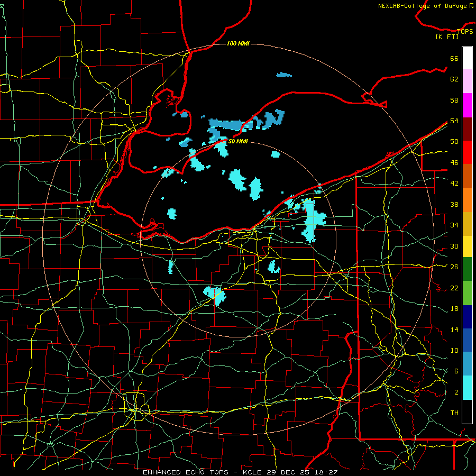Image resolution: width=476 pixels, height=476 pixels.
Task: Click the '30' scale value
Action: (454, 246)
